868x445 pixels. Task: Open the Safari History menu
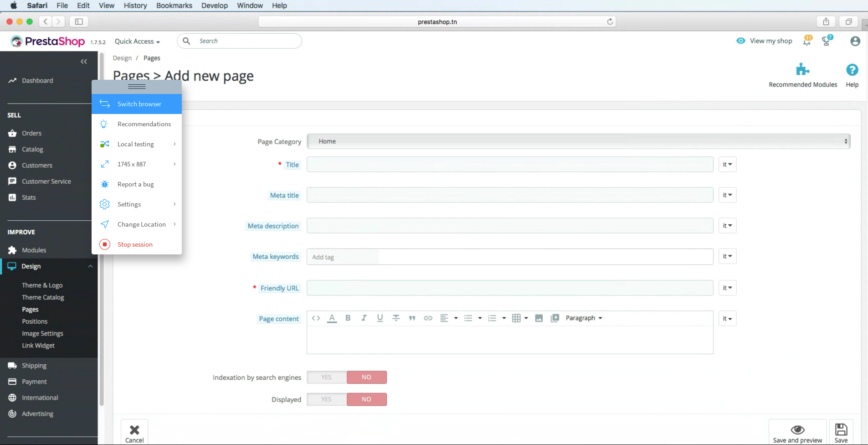pyautogui.click(x=135, y=5)
